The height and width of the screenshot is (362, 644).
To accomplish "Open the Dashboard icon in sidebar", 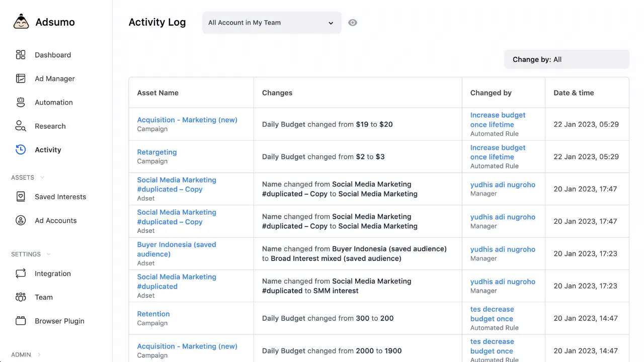I will click(21, 55).
